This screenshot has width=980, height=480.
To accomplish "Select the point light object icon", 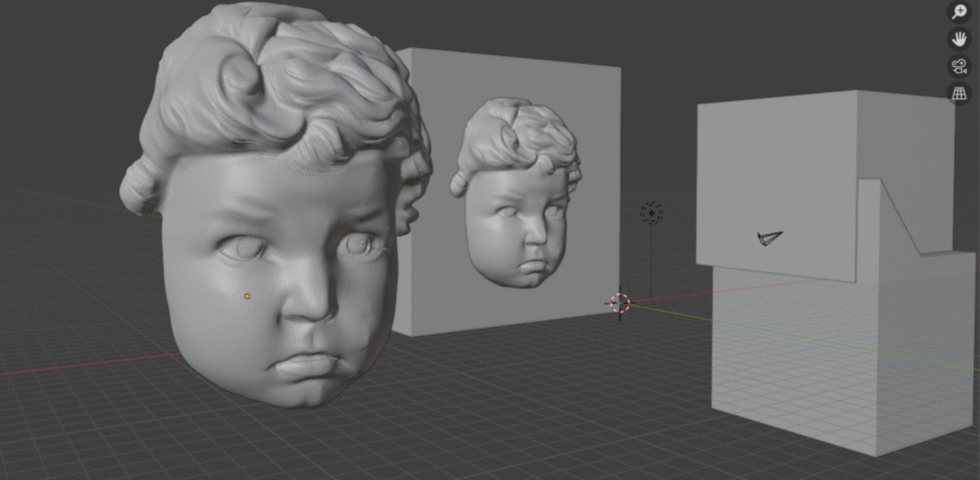I will click(651, 213).
